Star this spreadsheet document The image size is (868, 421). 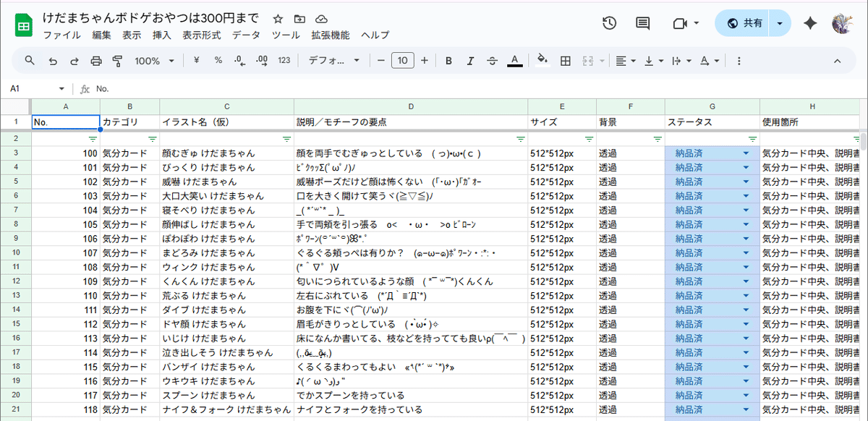tap(278, 19)
